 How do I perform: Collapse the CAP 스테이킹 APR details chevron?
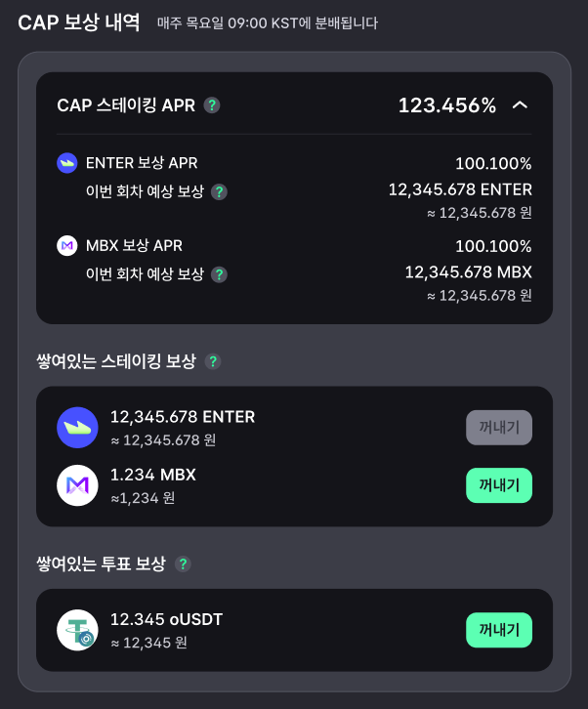point(521,105)
